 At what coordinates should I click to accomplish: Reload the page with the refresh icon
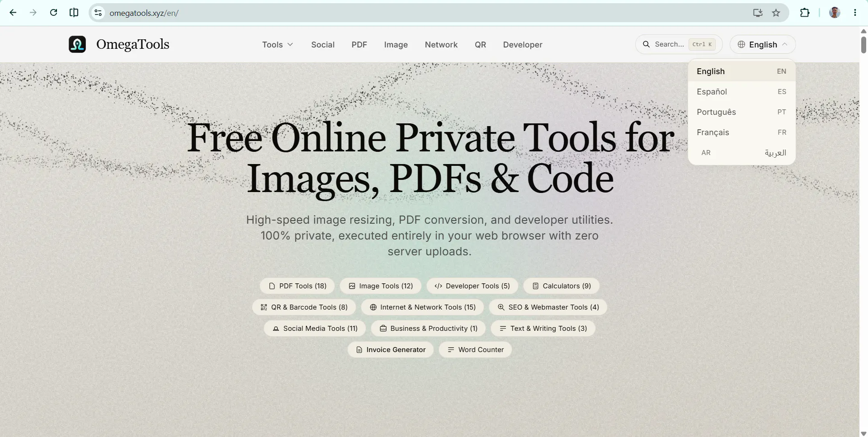(x=53, y=13)
